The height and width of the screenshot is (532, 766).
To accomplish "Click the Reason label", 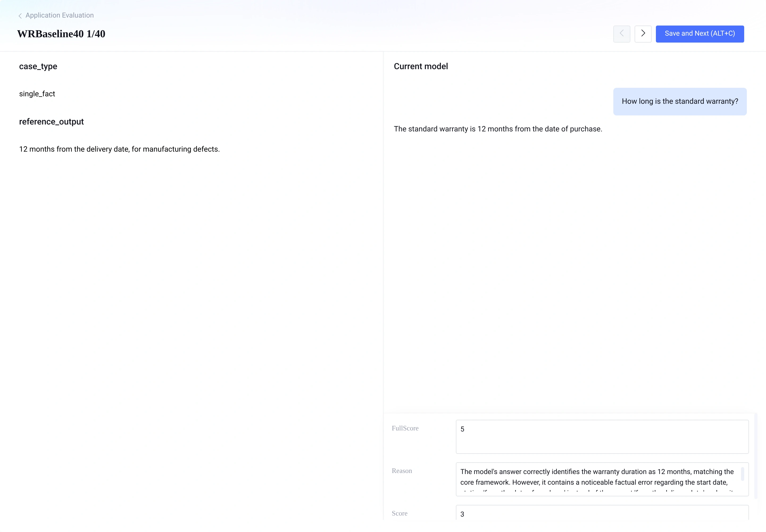I will click(x=402, y=471).
